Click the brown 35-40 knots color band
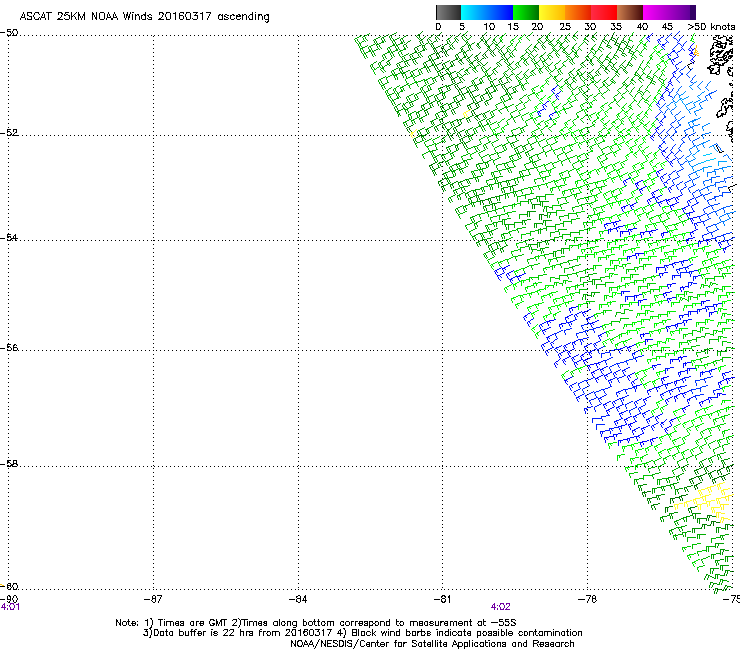 [630, 12]
